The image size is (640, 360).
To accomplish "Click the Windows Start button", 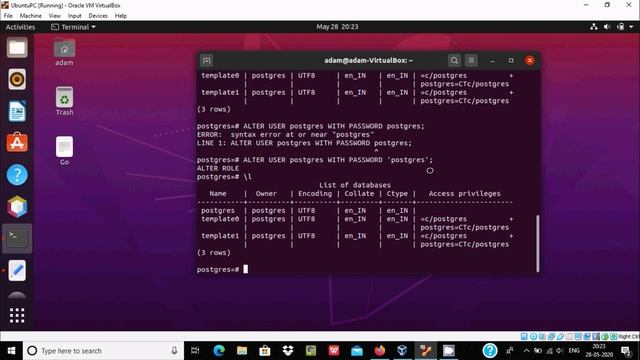I will tap(11, 351).
